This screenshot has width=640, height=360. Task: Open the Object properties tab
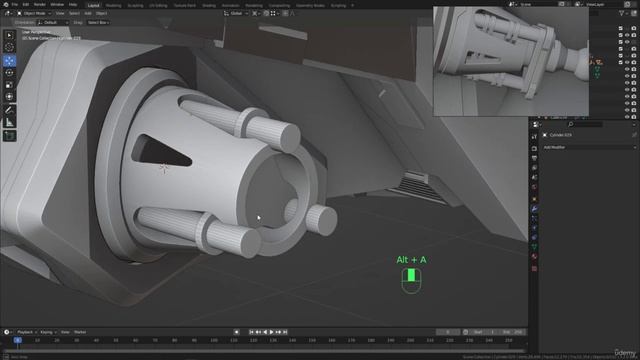tap(534, 199)
